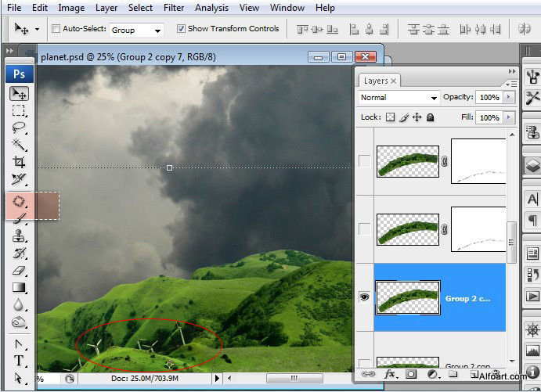The height and width of the screenshot is (392, 541).
Task: Click the top layer mask thumbnail
Action: pyautogui.click(x=478, y=162)
